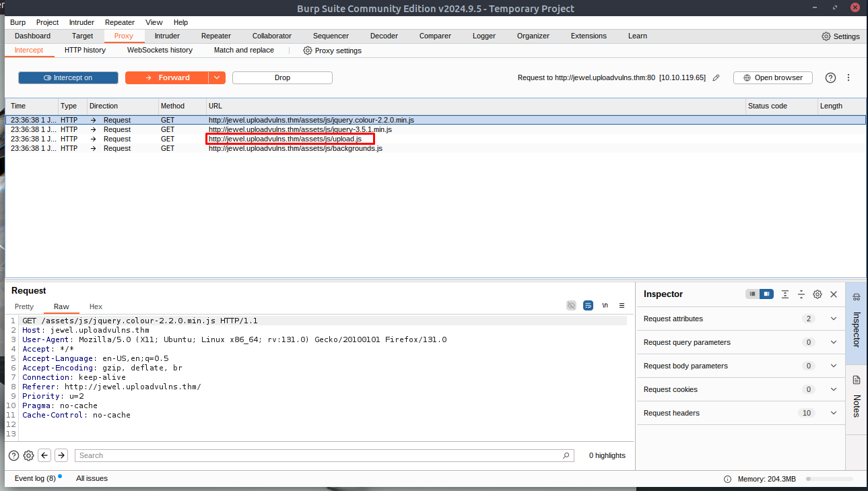Click the magnifier icon in search field
868x491 pixels.
pyautogui.click(x=566, y=455)
